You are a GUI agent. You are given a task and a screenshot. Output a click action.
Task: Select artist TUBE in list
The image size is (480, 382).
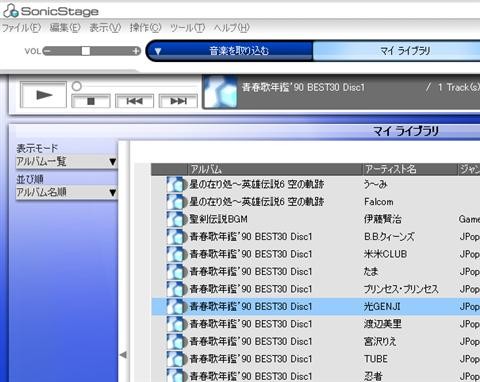[x=376, y=359]
